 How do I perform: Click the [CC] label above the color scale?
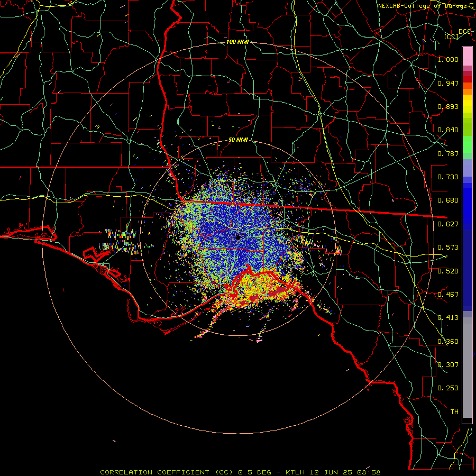tap(452, 36)
